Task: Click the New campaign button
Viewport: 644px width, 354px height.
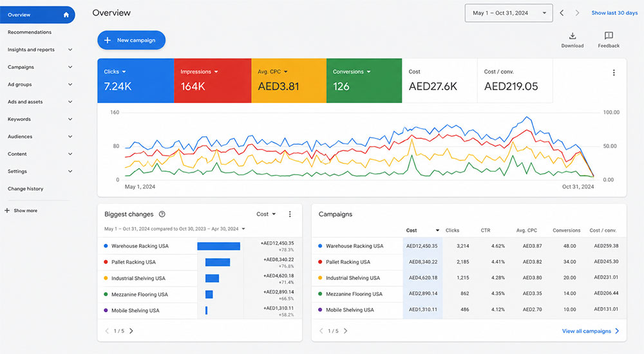Action: 131,41
